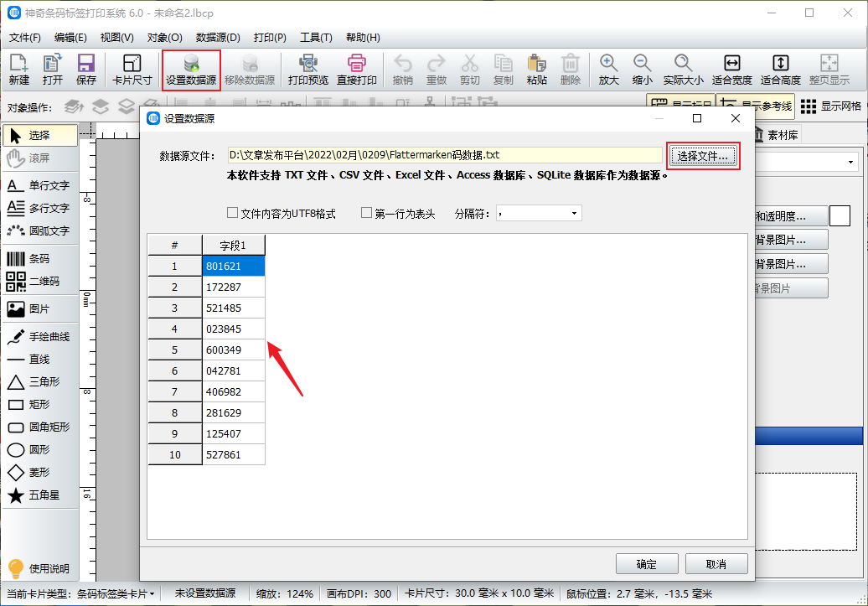Click 适合宽度 fit width icon
The height and width of the screenshot is (606, 868).
tap(731, 70)
